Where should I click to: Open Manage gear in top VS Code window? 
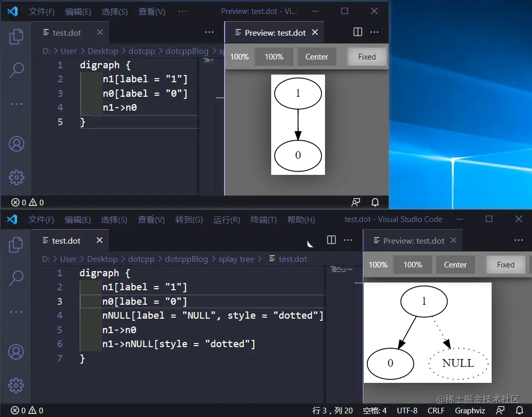click(16, 177)
